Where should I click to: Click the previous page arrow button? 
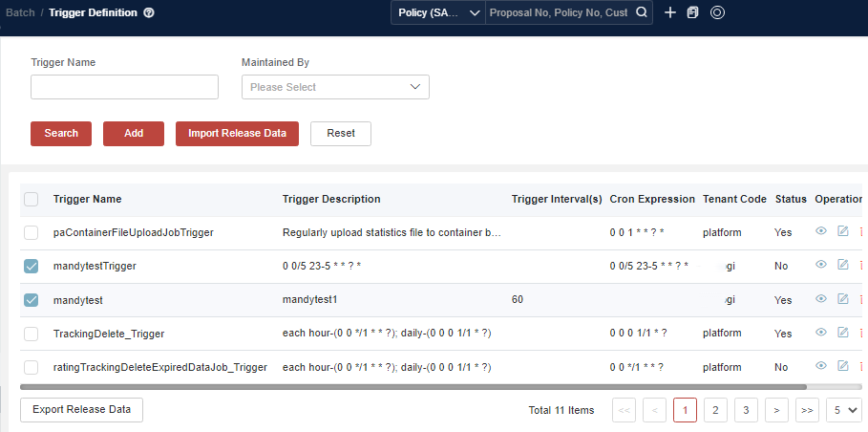[x=654, y=410]
